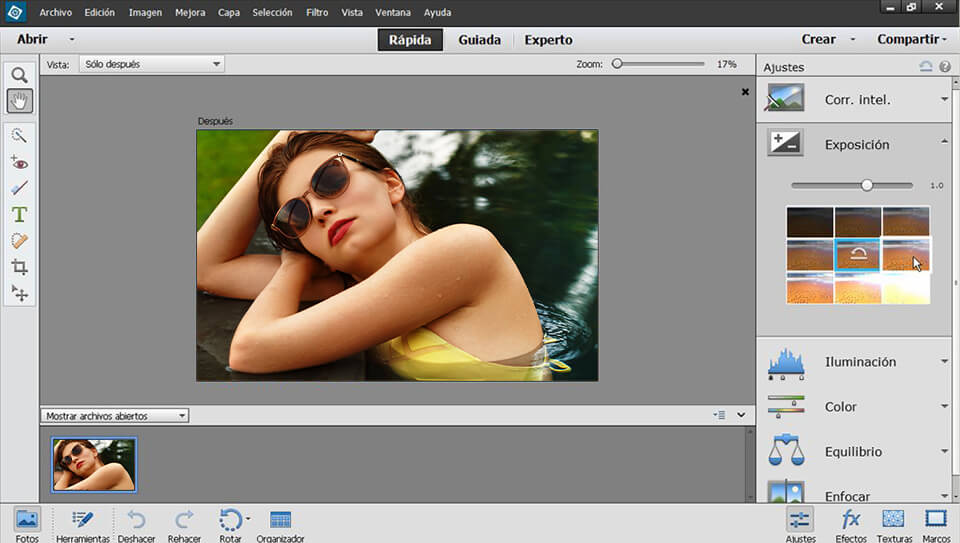Viewport: 960px width, 543px height.
Task: Select the Spot Healing brush tool
Action: click(19, 241)
